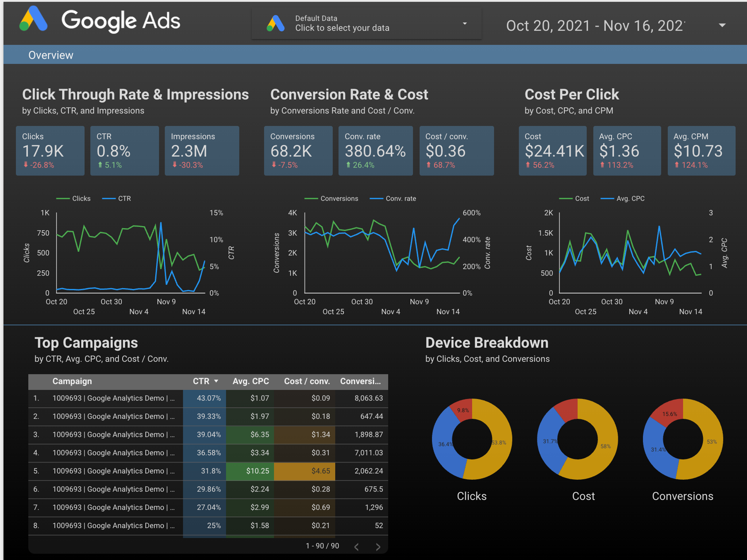Click the Conv. rate 380.64% scorecard

point(375,151)
